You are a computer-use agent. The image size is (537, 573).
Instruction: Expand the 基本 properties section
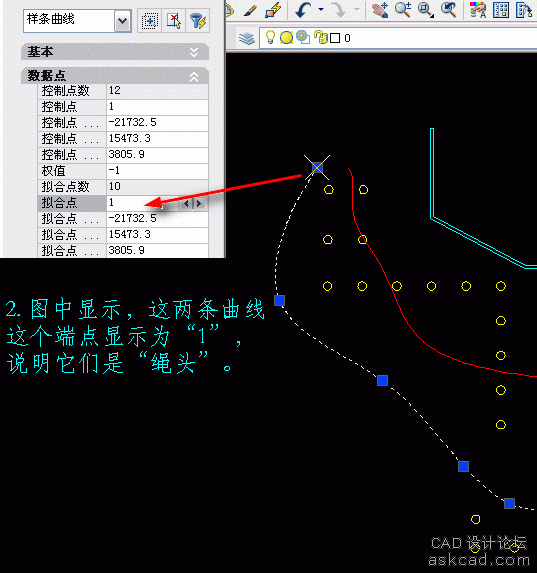coord(194,52)
